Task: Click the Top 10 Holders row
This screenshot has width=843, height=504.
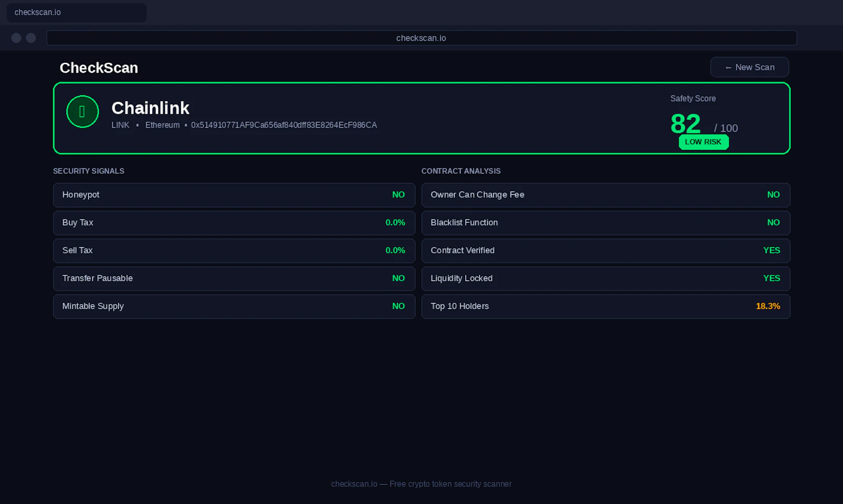Action: pyautogui.click(x=606, y=307)
